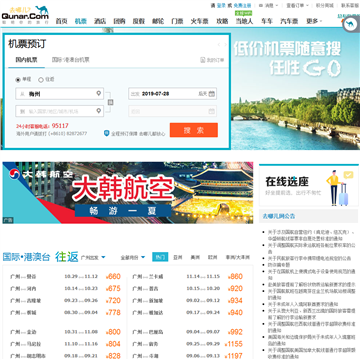The height and width of the screenshot is (360, 360).
Task: Open 攻略 in navigation bar
Action: point(222,21)
